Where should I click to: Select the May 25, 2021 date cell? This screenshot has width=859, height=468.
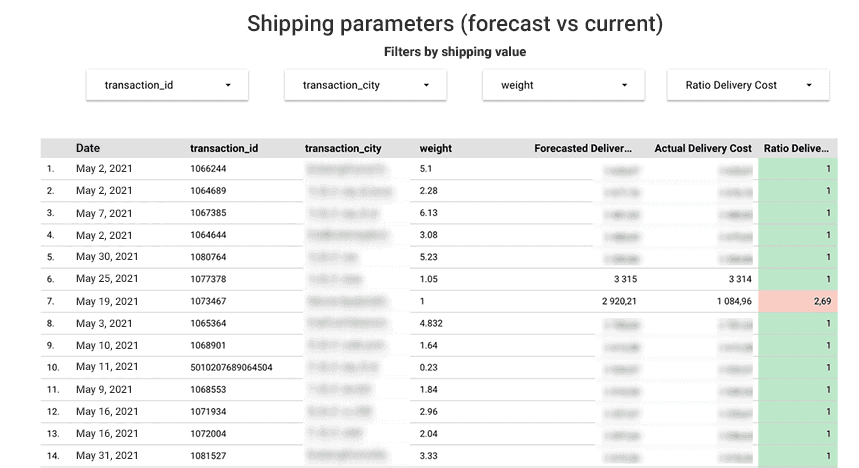point(105,279)
